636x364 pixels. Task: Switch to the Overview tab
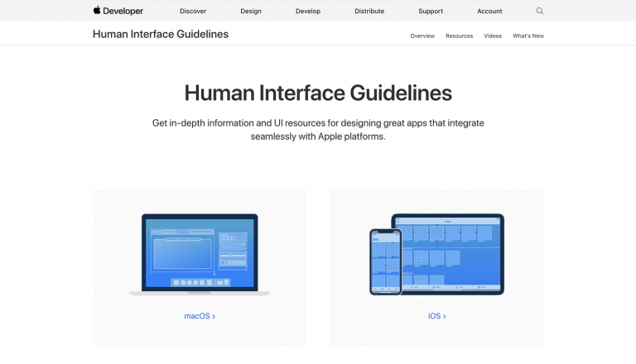point(422,36)
